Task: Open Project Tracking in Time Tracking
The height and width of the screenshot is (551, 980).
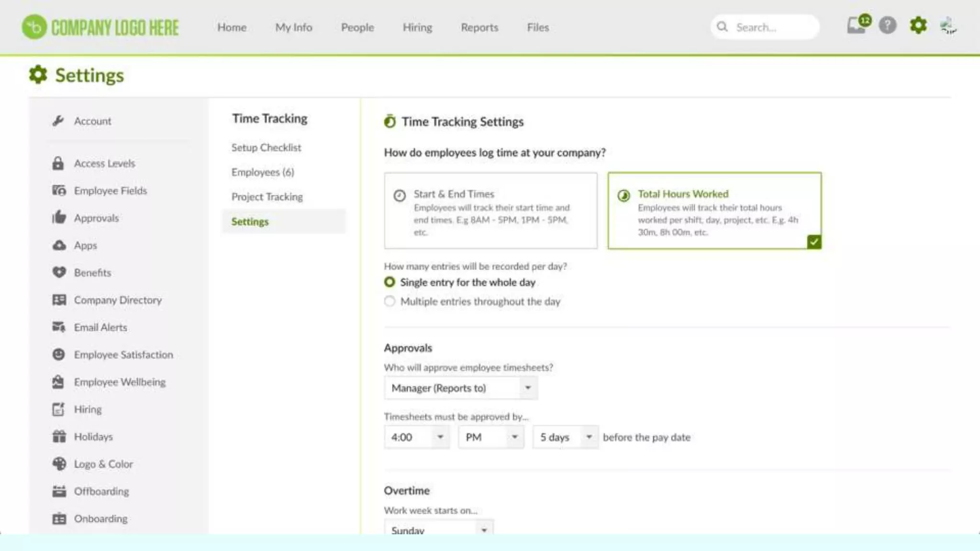Action: coord(267,197)
